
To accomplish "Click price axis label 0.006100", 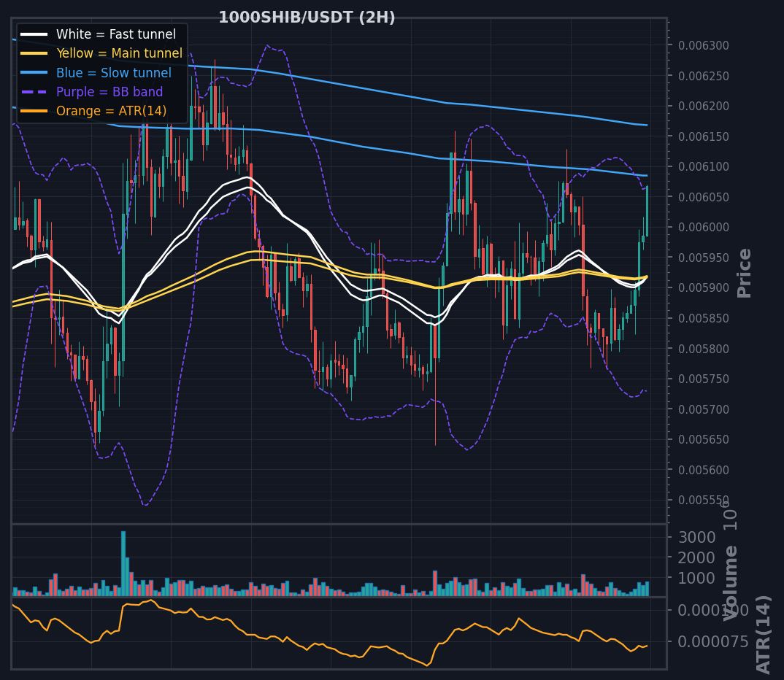I will click(704, 166).
